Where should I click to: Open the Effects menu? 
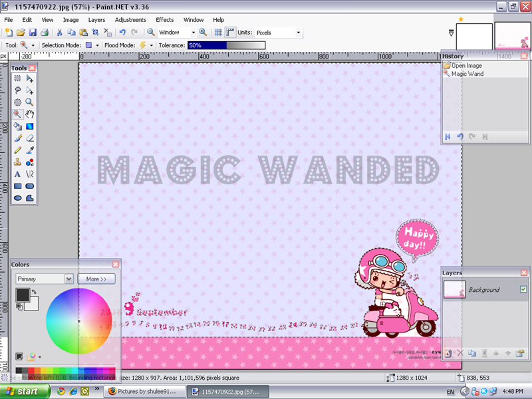pos(164,20)
